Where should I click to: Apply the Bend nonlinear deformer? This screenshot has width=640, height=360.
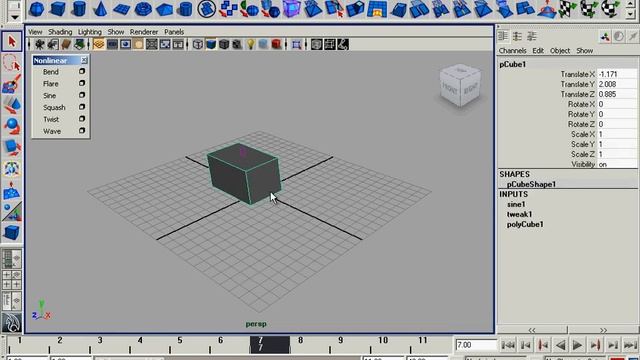pyautogui.click(x=51, y=72)
